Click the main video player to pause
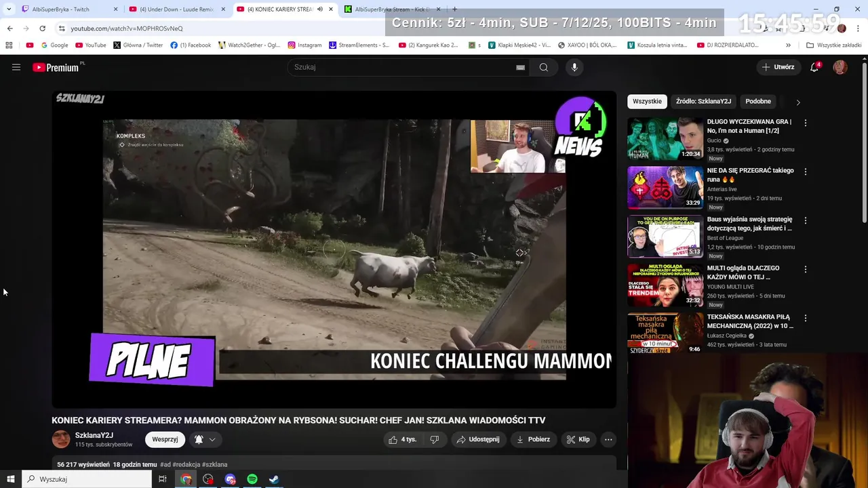868x488 pixels. coord(334,249)
